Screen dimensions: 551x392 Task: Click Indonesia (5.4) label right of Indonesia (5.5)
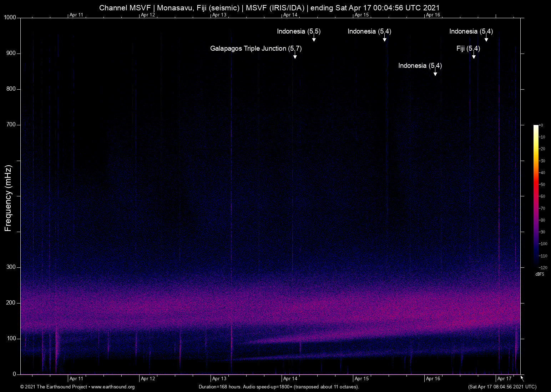click(x=369, y=31)
